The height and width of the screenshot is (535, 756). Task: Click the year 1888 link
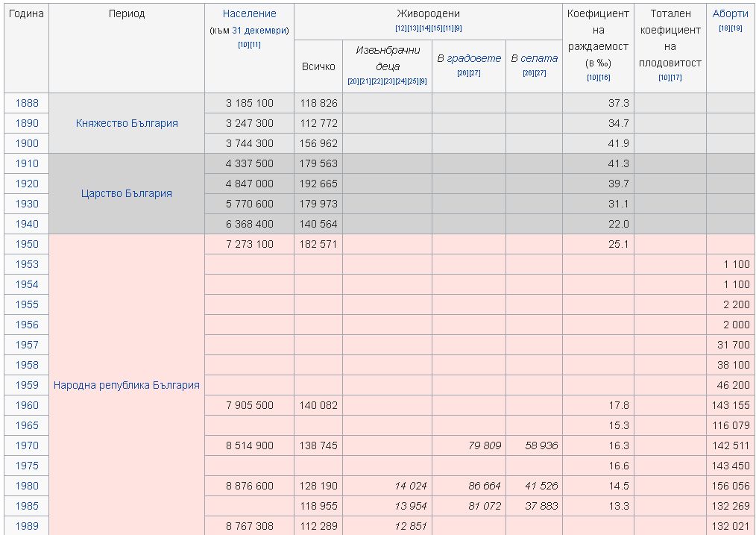coord(27,103)
